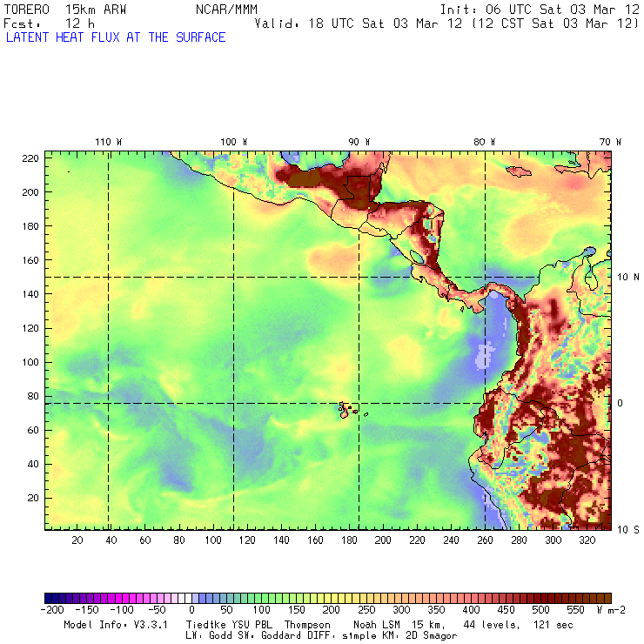Click the "110 W" longitude label

(109, 142)
